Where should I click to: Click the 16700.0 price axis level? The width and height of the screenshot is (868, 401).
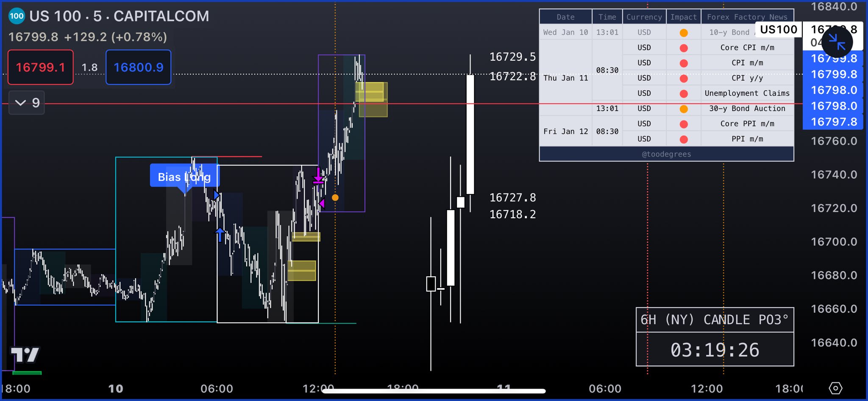pos(834,242)
